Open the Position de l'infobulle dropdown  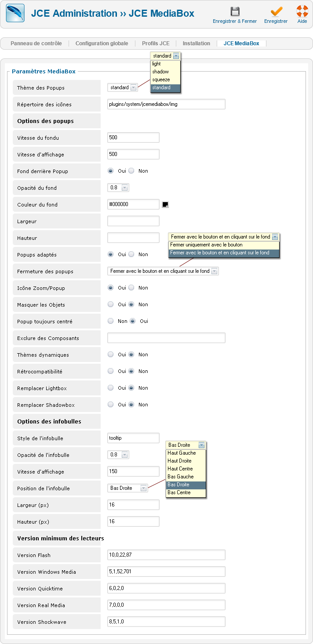coord(127,488)
